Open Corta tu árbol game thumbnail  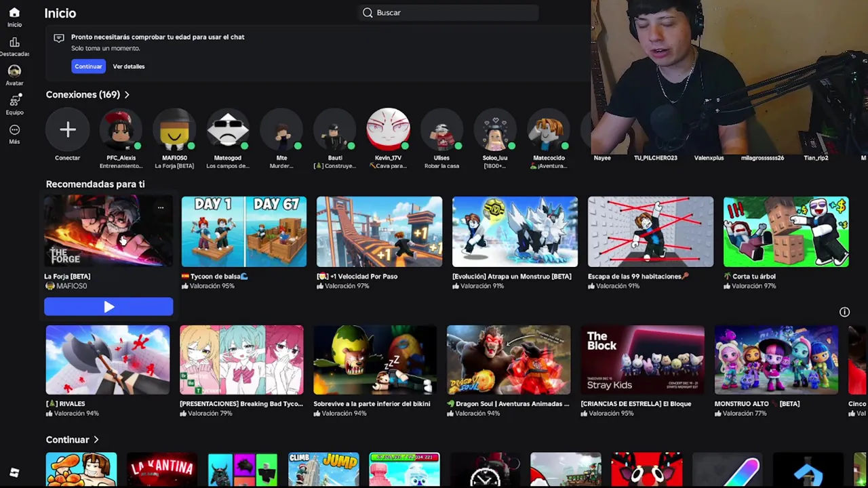tap(786, 232)
